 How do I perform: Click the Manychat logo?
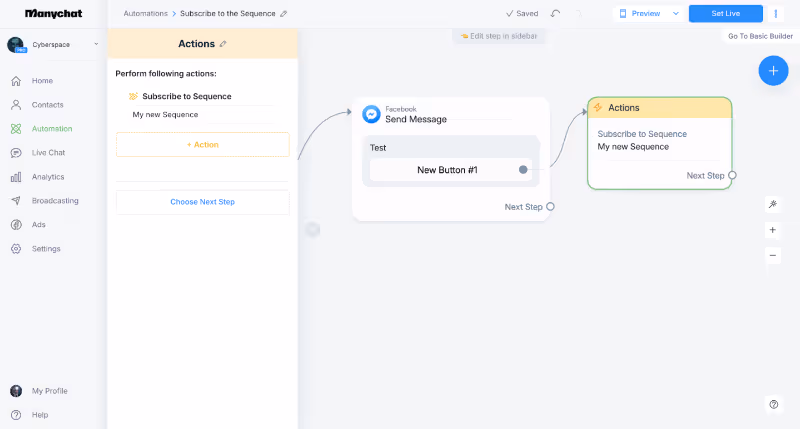(x=54, y=14)
